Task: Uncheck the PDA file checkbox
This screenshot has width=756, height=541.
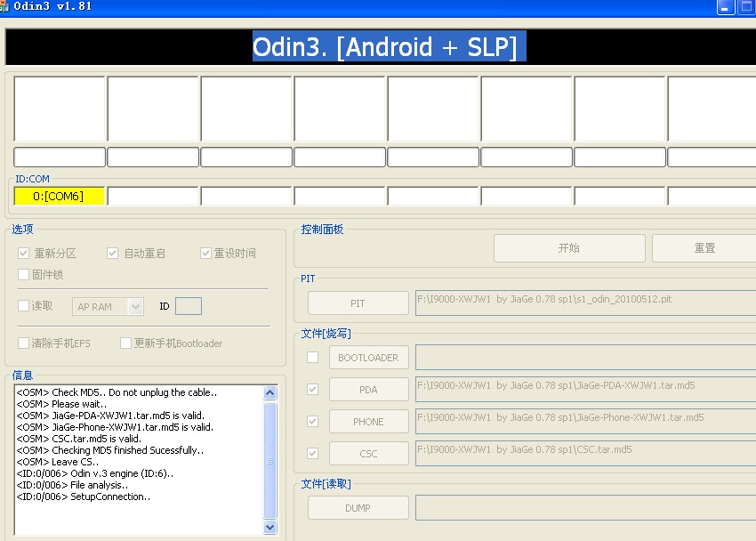Action: 312,389
